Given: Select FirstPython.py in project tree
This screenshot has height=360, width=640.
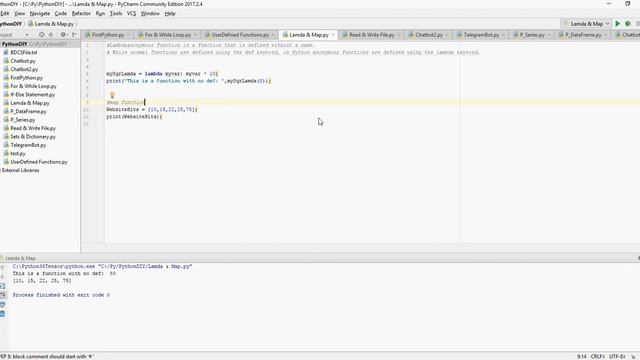Looking at the screenshot, I should [27, 78].
